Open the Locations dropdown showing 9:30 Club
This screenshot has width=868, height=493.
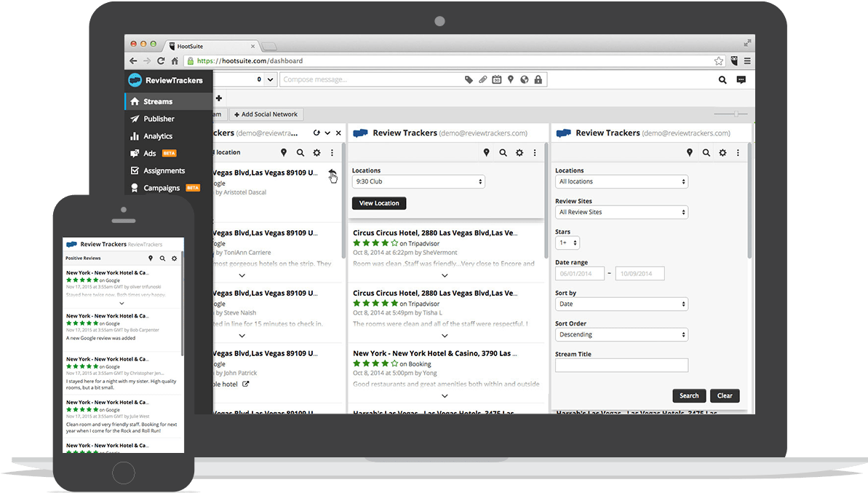click(418, 181)
